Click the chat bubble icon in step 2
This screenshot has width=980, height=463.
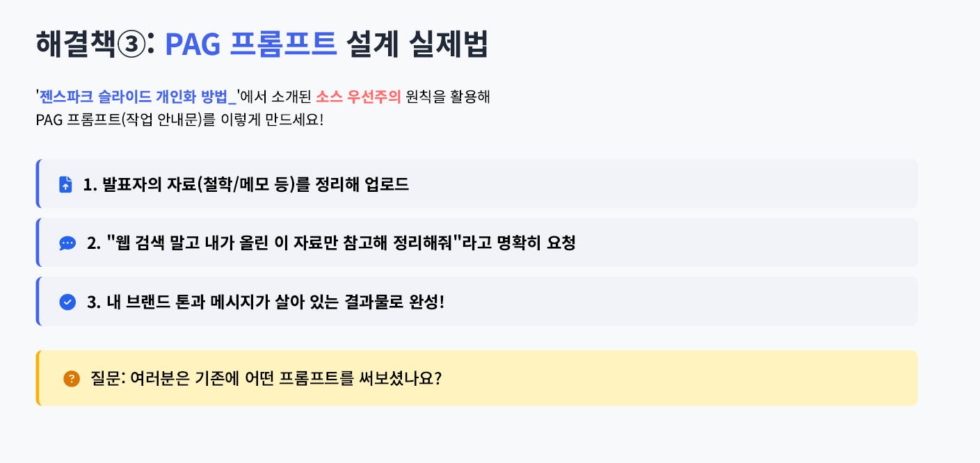click(x=67, y=243)
